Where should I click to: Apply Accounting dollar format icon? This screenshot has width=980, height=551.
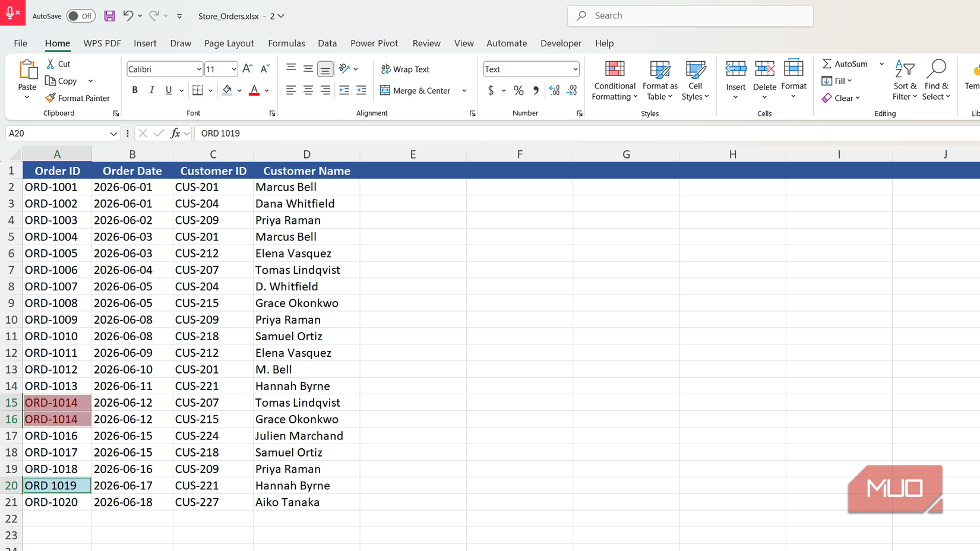click(491, 90)
